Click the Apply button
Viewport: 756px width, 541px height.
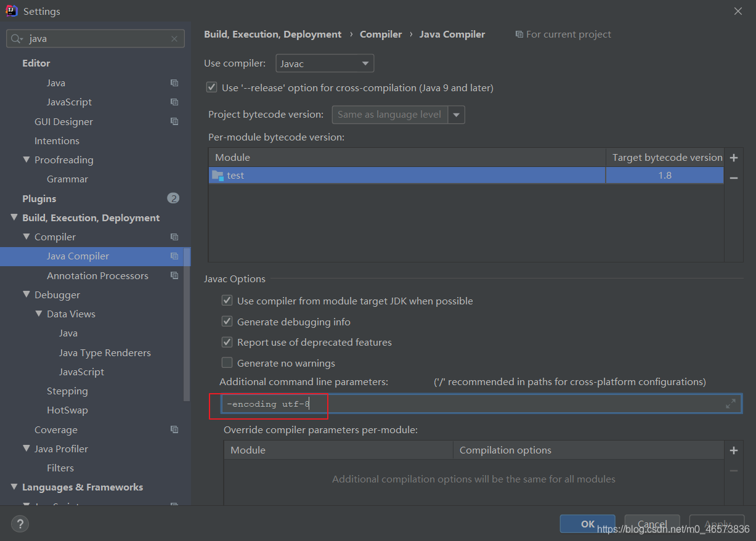click(717, 524)
